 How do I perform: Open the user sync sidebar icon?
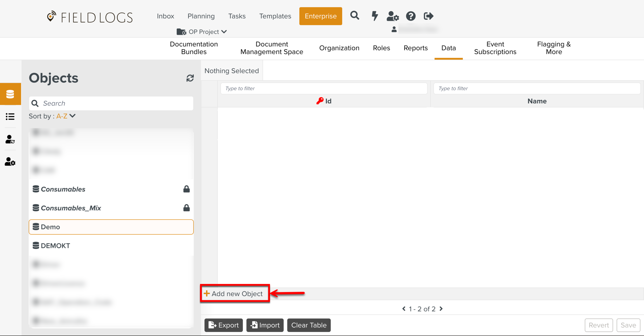tap(10, 139)
